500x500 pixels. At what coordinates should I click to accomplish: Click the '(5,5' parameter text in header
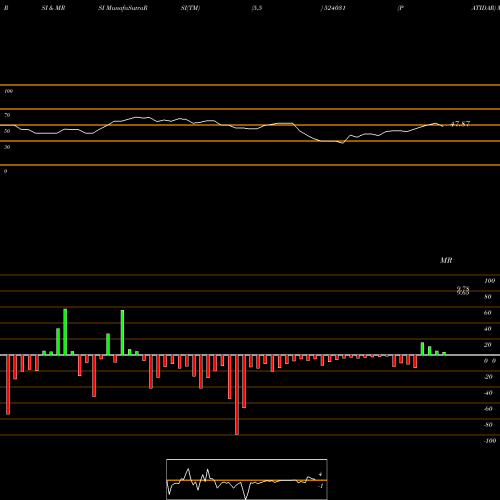pyautogui.click(x=257, y=8)
